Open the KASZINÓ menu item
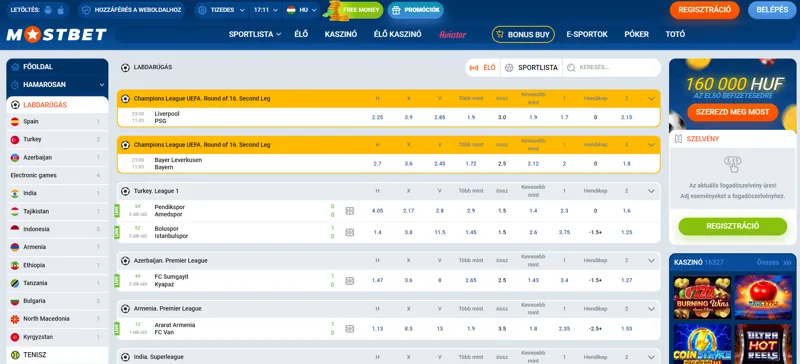Screen dimensions: 800x364 coord(341,35)
